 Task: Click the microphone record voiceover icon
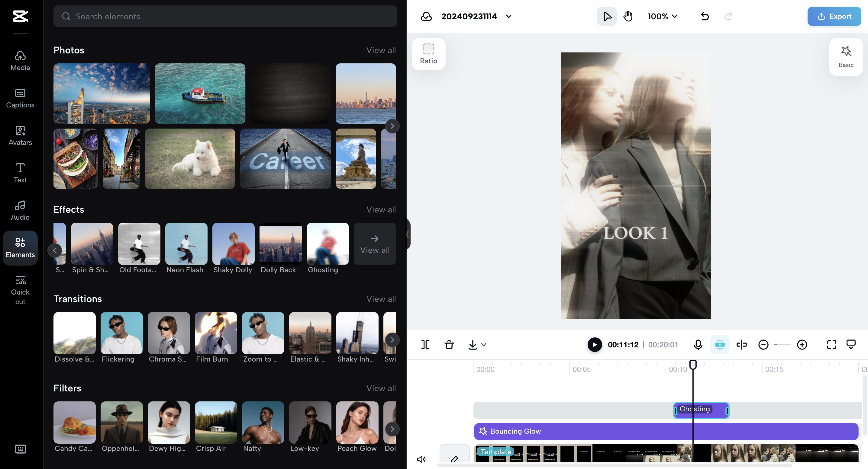[698, 344]
